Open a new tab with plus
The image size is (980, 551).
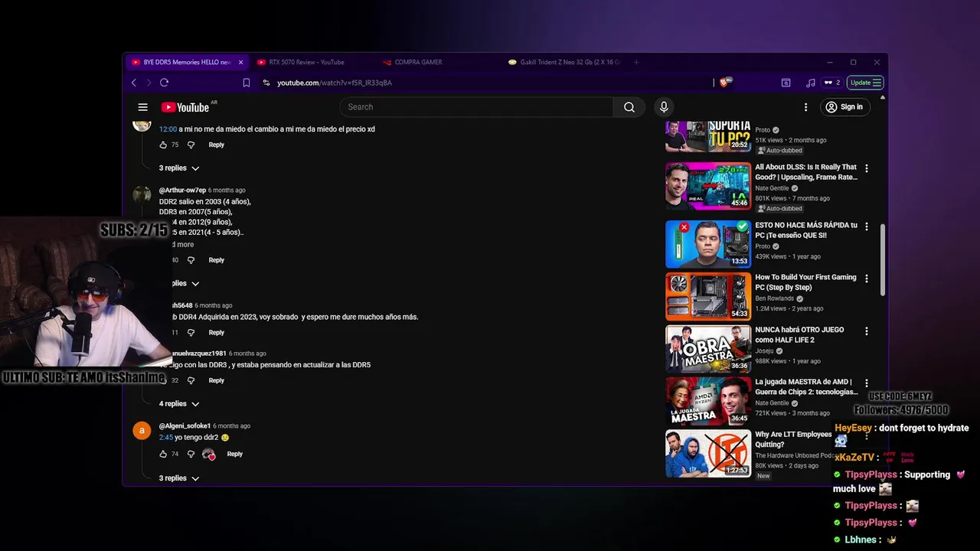[636, 62]
